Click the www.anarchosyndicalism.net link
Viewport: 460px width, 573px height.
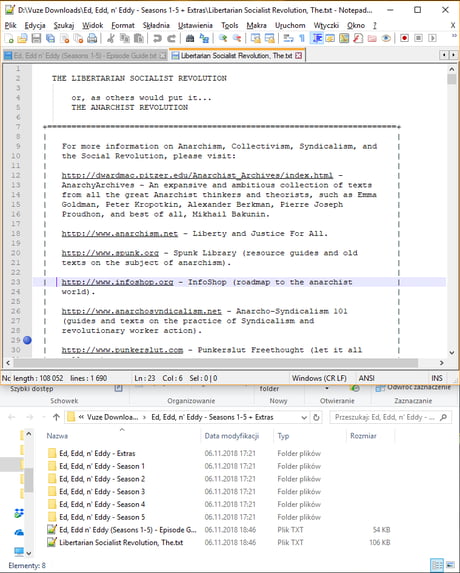tap(141, 311)
